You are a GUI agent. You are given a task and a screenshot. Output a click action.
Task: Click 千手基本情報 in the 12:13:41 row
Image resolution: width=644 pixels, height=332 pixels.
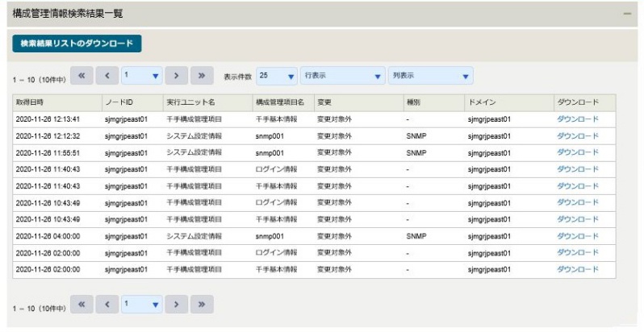tap(277, 119)
